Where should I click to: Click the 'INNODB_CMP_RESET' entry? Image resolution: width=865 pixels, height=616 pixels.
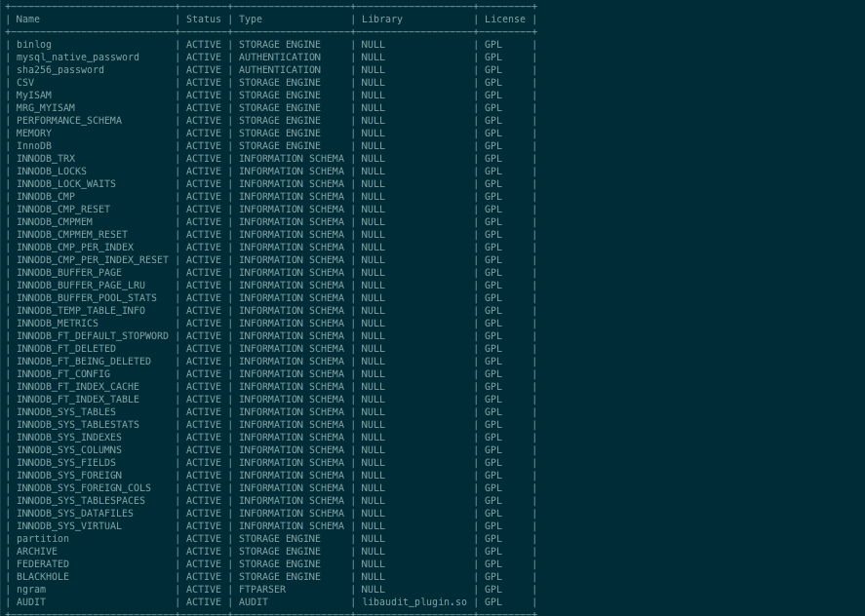(62, 210)
